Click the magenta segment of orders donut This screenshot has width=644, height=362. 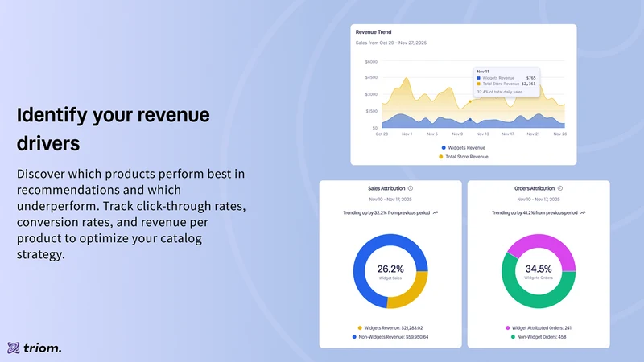pos(547,241)
